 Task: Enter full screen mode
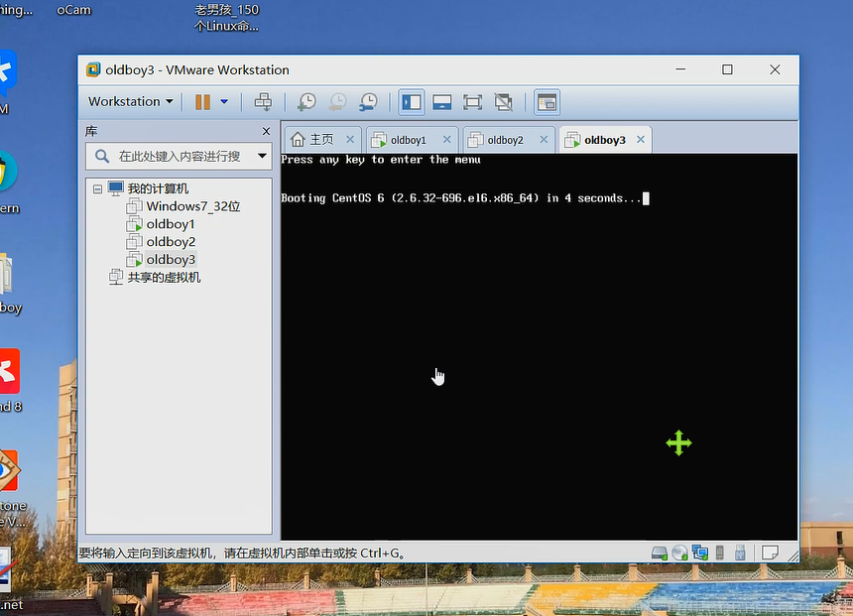(x=472, y=102)
